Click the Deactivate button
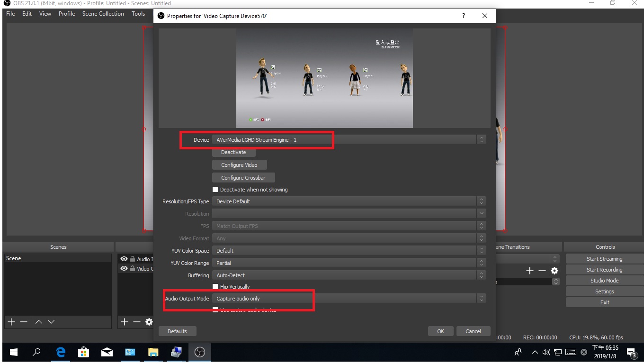The image size is (644, 364). (234, 152)
